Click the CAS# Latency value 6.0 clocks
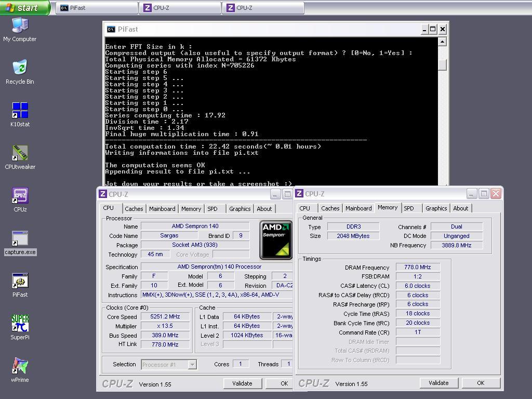 tap(418, 286)
